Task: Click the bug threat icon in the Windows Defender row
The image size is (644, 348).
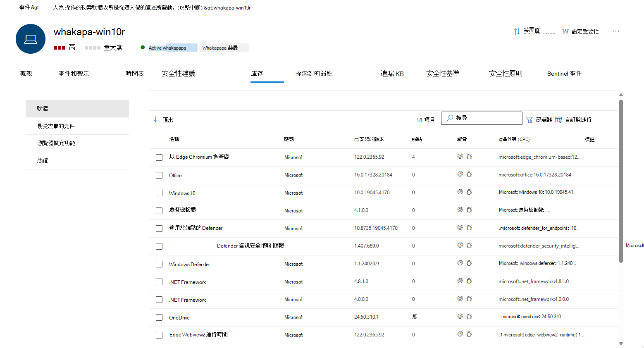Action: pos(469,263)
